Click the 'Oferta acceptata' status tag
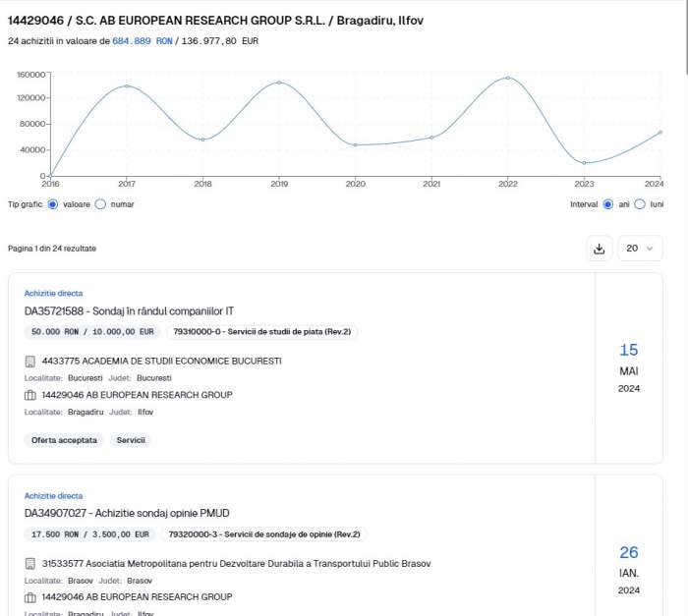The height and width of the screenshot is (616, 688). (64, 440)
